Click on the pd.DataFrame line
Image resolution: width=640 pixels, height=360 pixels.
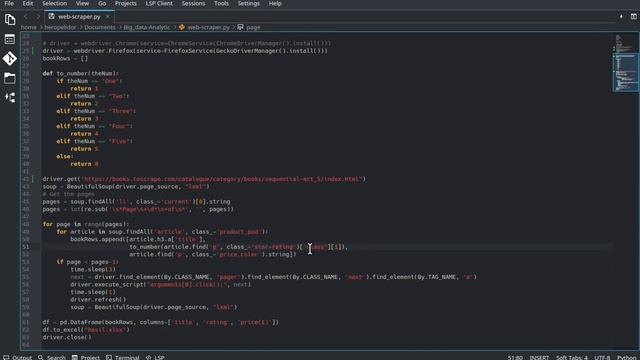point(161,322)
